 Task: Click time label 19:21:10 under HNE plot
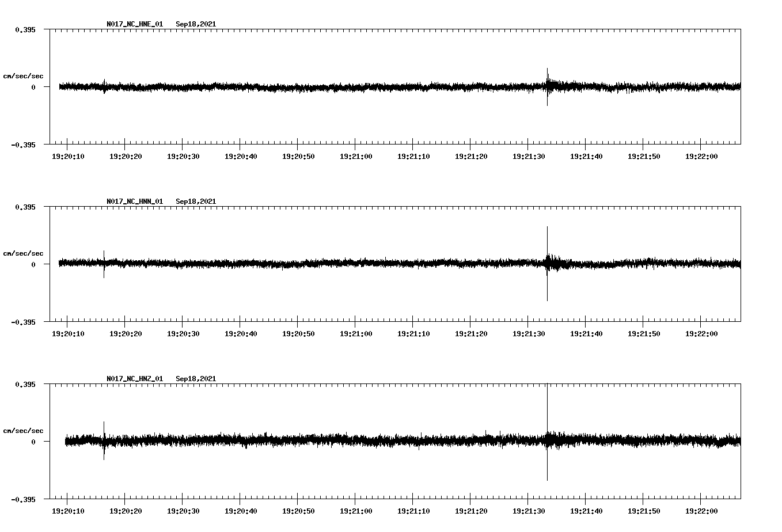[413, 157]
